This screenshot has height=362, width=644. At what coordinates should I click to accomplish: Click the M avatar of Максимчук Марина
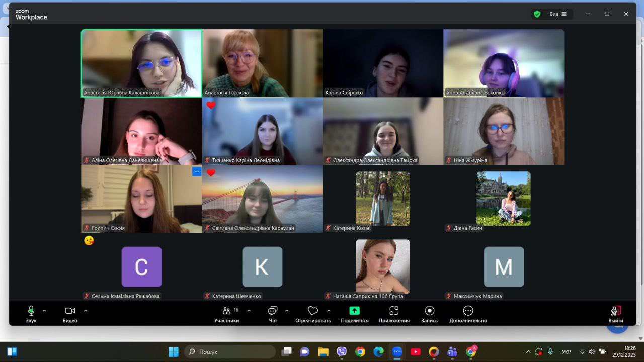[x=504, y=266]
